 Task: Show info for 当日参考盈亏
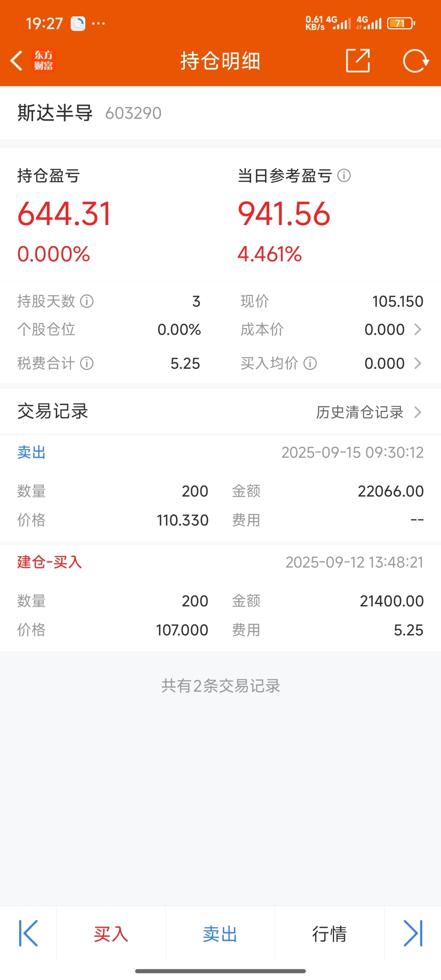click(344, 176)
